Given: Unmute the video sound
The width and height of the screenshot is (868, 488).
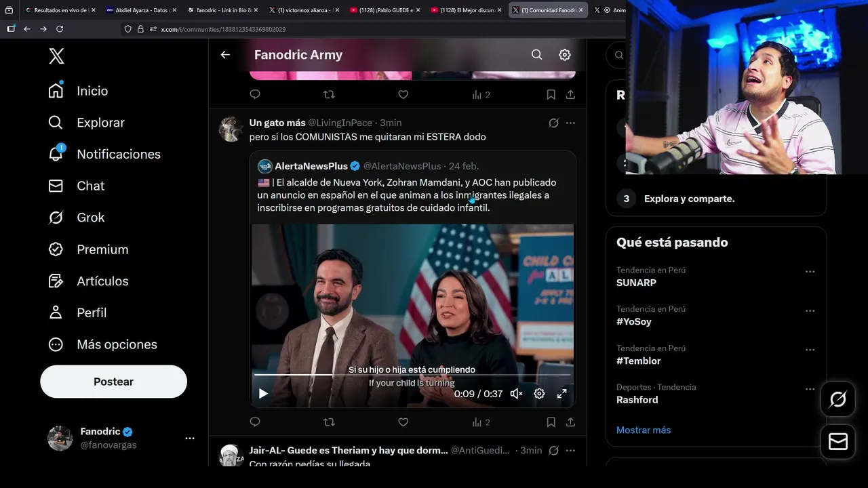Looking at the screenshot, I should [516, 394].
